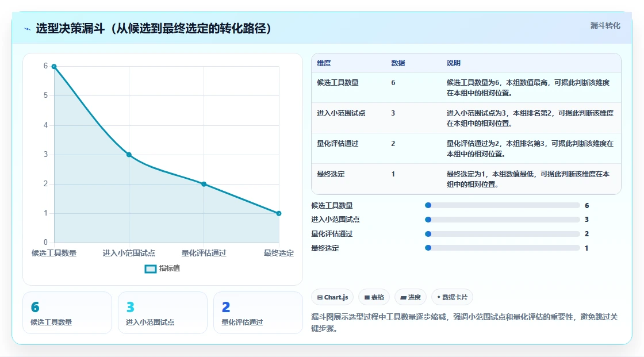Click the data value 3 in the table
The image size is (644, 357).
(x=393, y=113)
